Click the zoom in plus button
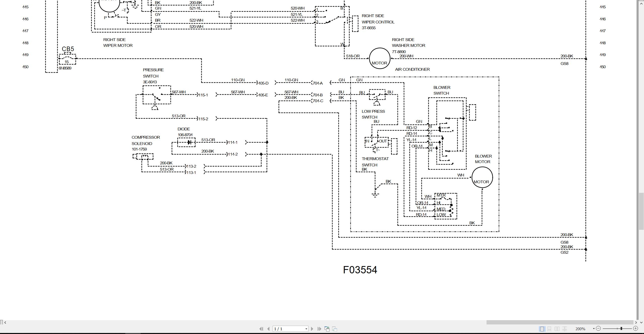The width and height of the screenshot is (644, 334). tap(635, 328)
